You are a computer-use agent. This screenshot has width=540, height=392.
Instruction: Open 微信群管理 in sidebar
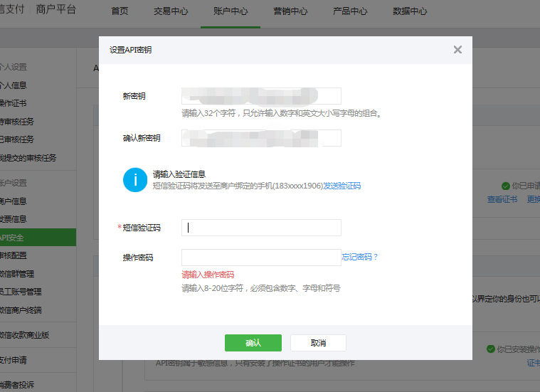[17, 274]
